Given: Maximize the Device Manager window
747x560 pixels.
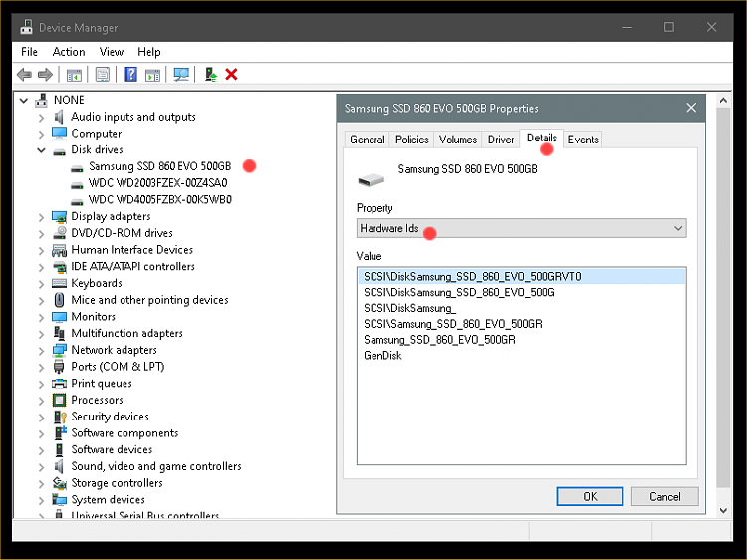Looking at the screenshot, I should (x=669, y=27).
